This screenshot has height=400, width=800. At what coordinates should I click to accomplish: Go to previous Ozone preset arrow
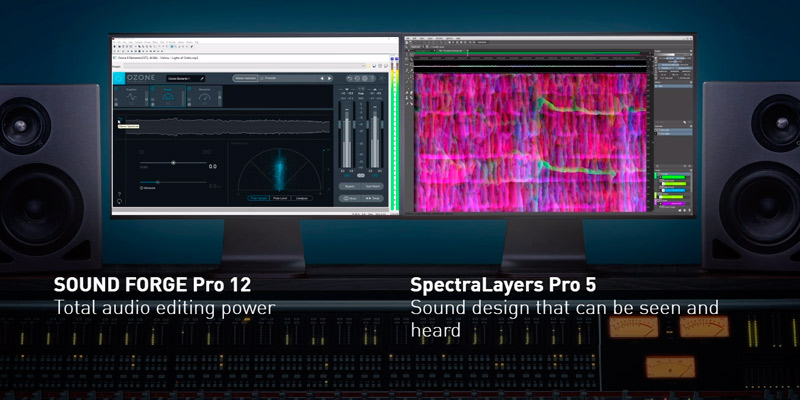pos(322,78)
